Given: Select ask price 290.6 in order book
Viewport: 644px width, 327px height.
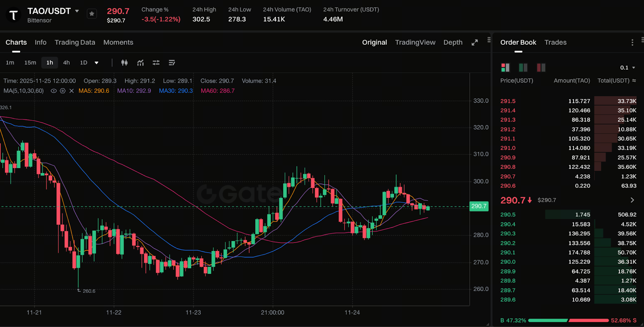Looking at the screenshot, I should [x=508, y=186].
